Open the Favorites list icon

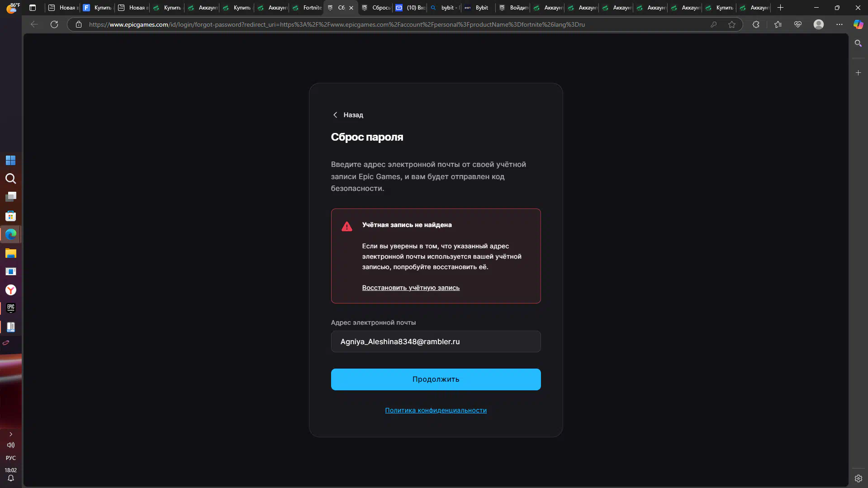(x=778, y=24)
